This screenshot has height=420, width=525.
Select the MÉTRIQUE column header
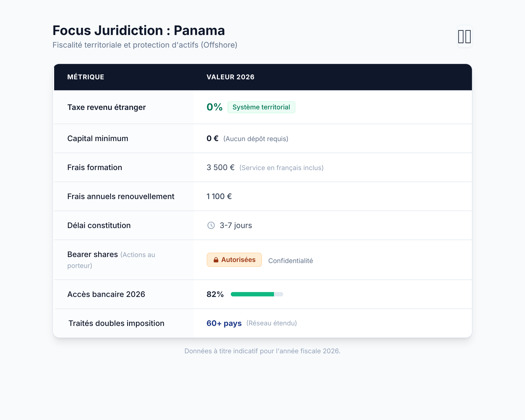click(86, 77)
